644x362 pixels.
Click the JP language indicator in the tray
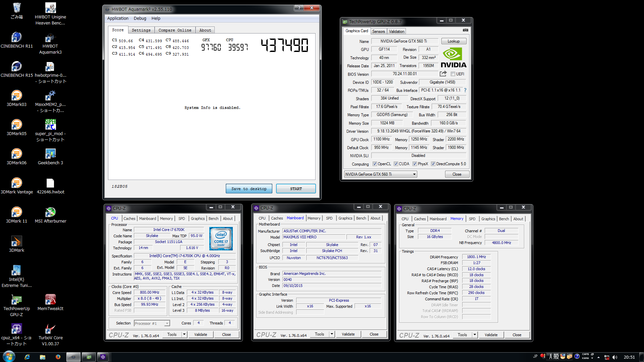point(535,356)
